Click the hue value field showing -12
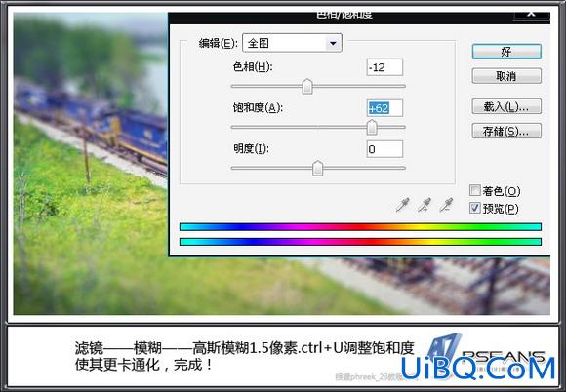Viewport: 566px width, 392px height. (x=384, y=67)
